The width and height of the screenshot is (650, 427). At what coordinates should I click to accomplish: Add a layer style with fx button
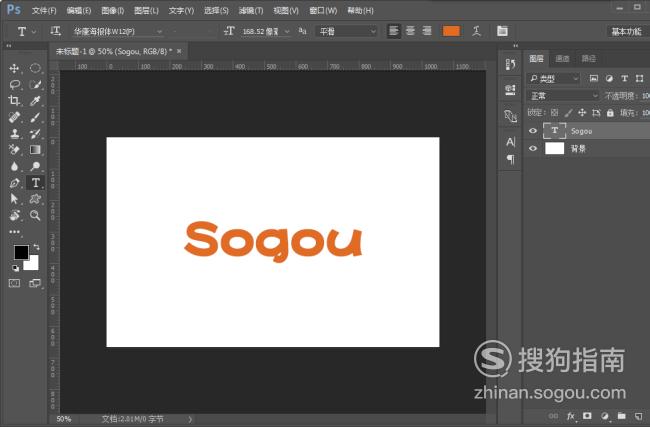pyautogui.click(x=571, y=416)
